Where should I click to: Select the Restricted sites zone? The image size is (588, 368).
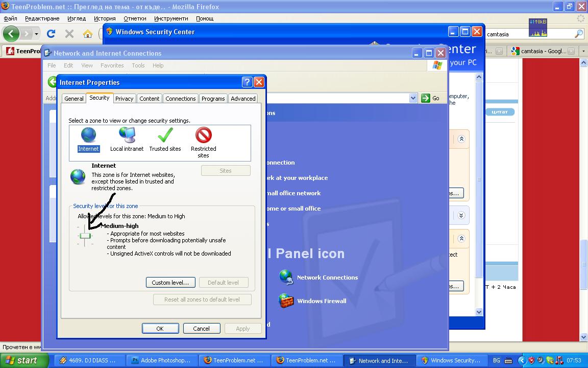pos(203,142)
